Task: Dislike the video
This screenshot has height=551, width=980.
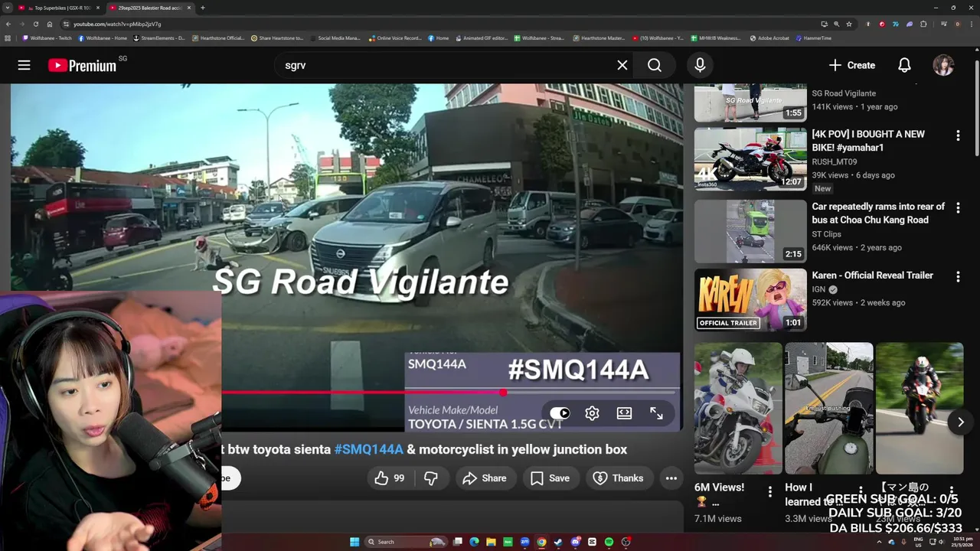Action: (431, 478)
